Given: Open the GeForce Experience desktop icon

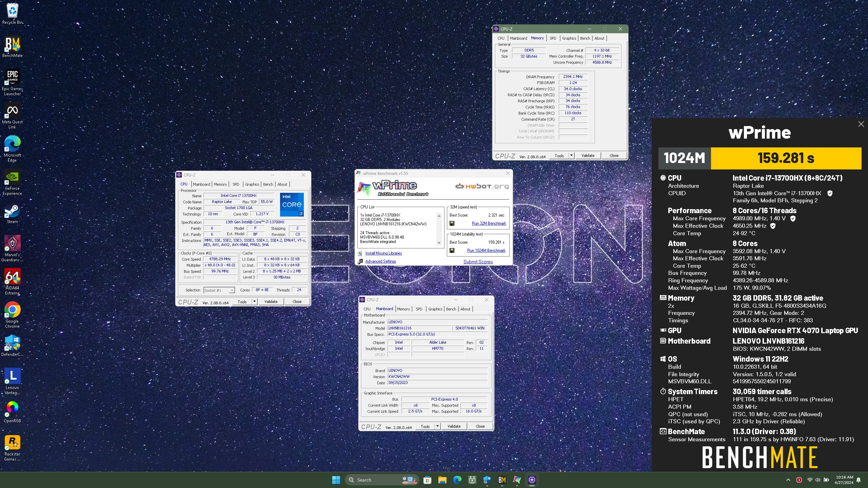Looking at the screenshot, I should (12, 182).
